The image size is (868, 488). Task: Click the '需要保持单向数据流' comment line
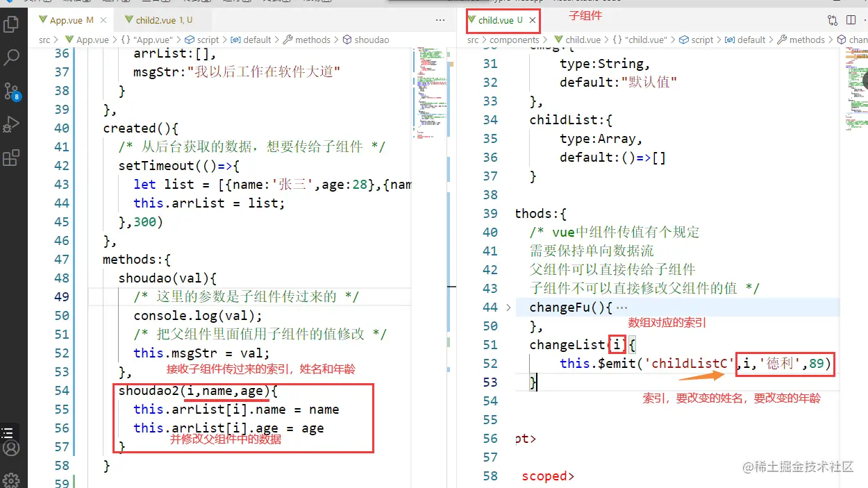(592, 251)
